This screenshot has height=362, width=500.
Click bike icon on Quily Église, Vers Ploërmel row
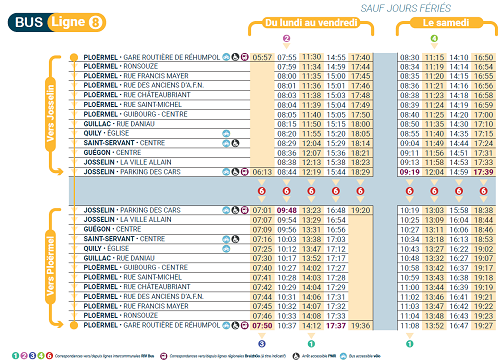click(x=226, y=249)
